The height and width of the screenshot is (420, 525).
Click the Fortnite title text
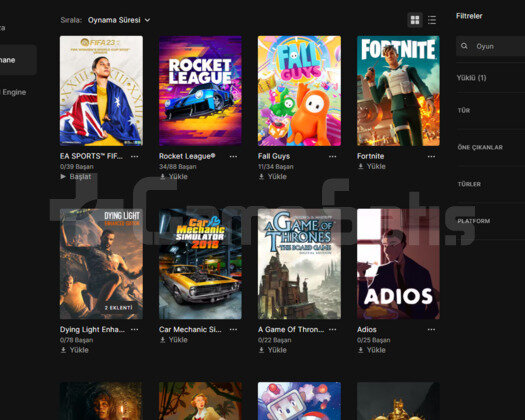click(370, 156)
